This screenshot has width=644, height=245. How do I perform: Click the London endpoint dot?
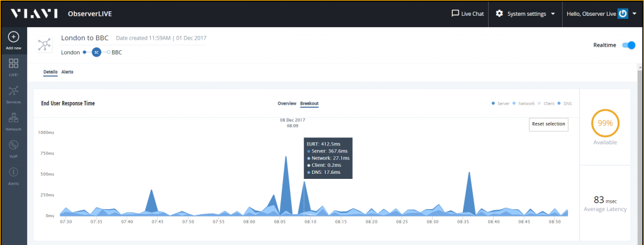85,52
